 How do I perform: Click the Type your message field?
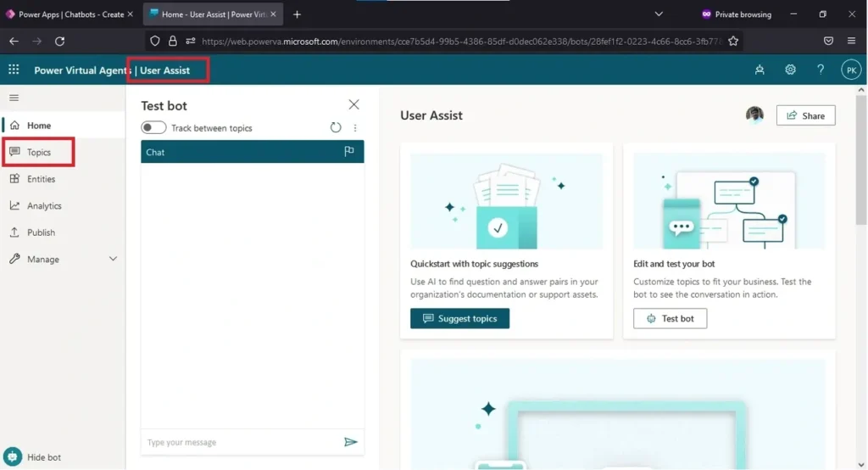(x=240, y=442)
